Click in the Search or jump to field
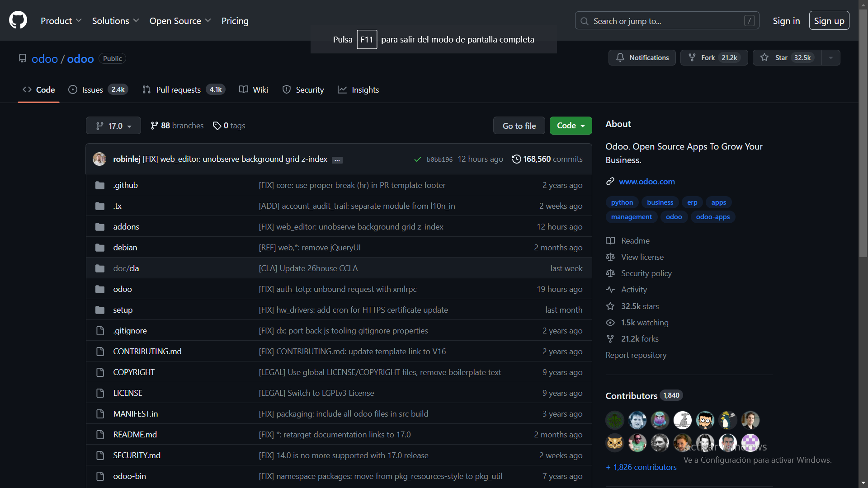Screen dimensions: 868x488 click(667, 21)
